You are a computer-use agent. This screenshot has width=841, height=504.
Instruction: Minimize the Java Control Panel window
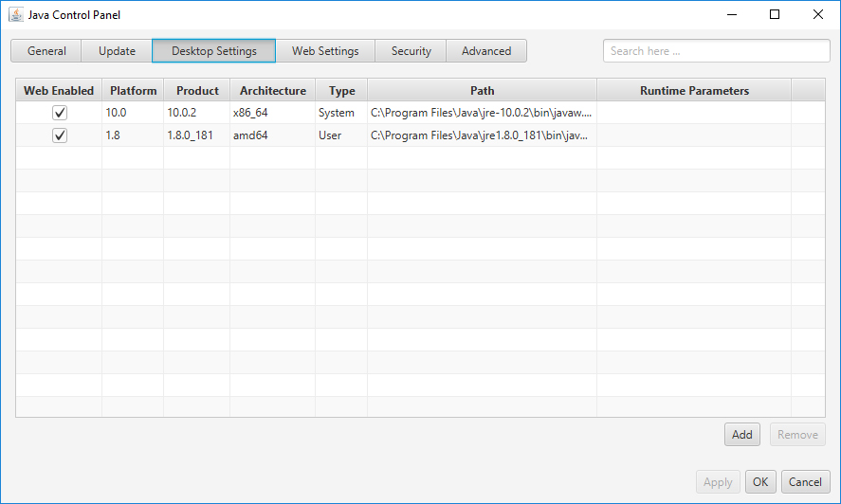coord(731,15)
